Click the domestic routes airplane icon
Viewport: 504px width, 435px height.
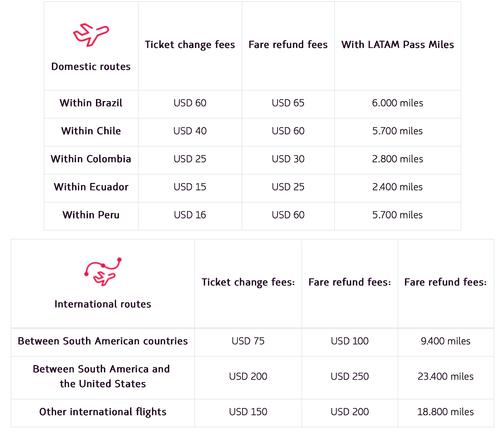point(91,35)
